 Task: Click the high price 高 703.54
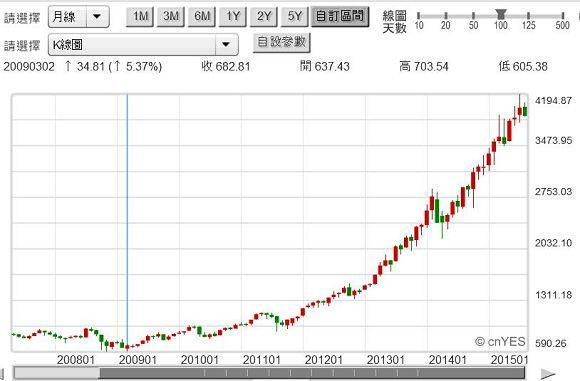[x=424, y=67]
